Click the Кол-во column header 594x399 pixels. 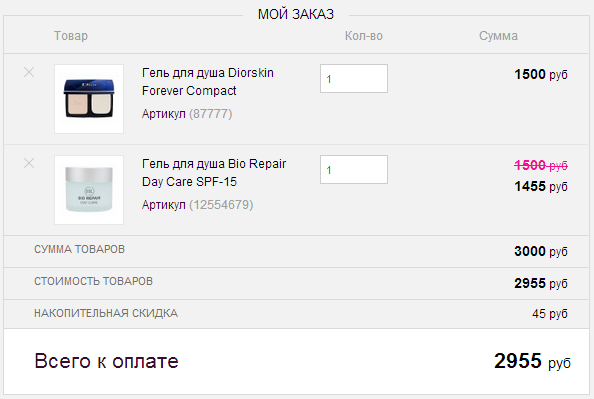tap(364, 36)
